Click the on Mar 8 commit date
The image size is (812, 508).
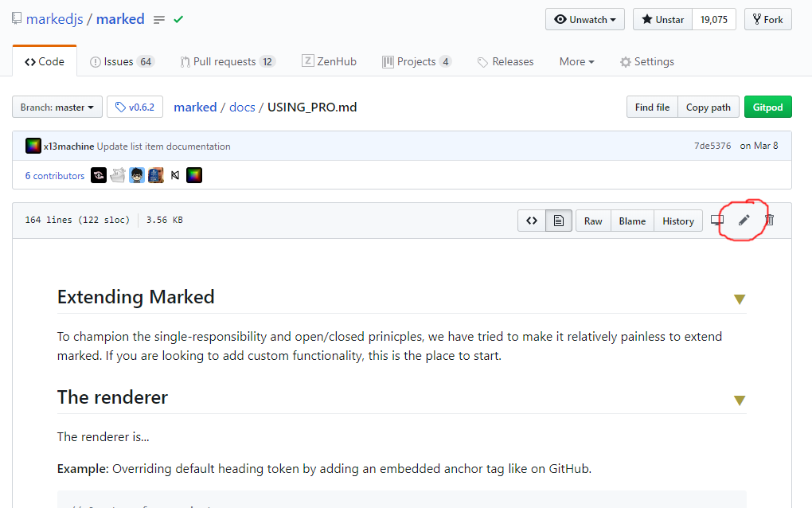(759, 146)
